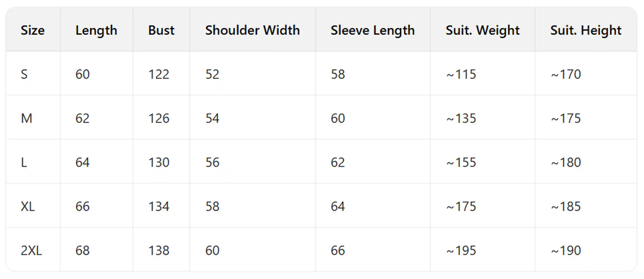Viewport: 644px width, 279px height.
Task: Click the 2XL size row label
Action: pos(31,250)
